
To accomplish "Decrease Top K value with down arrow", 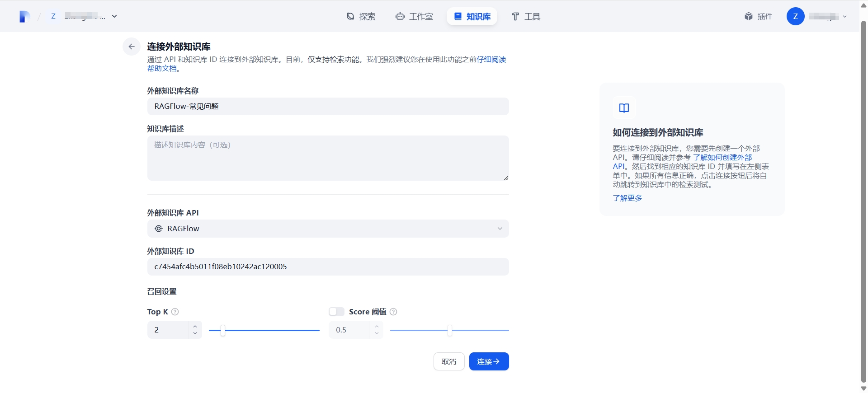I will point(195,333).
